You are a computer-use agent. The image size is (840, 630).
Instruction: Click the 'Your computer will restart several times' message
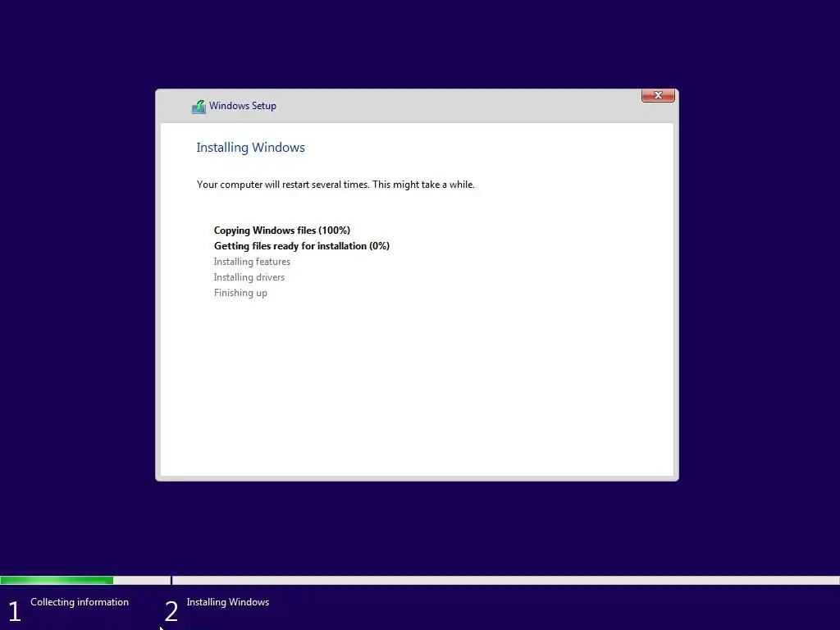click(336, 185)
